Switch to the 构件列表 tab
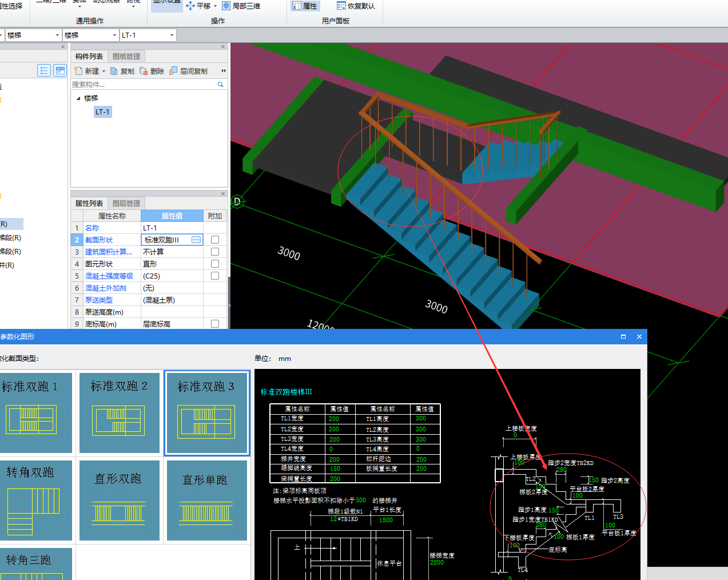 [x=89, y=56]
